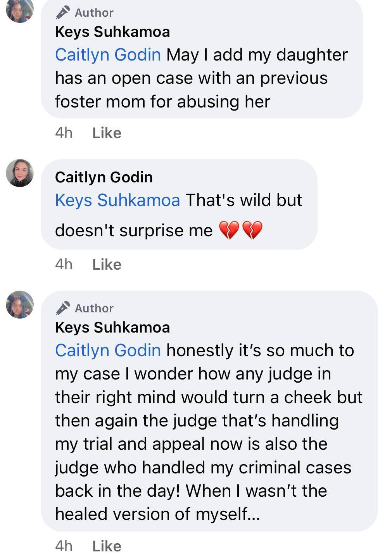Open Keys Suhkamoa's profile name in the first comment
392x558 pixels.
[112, 32]
